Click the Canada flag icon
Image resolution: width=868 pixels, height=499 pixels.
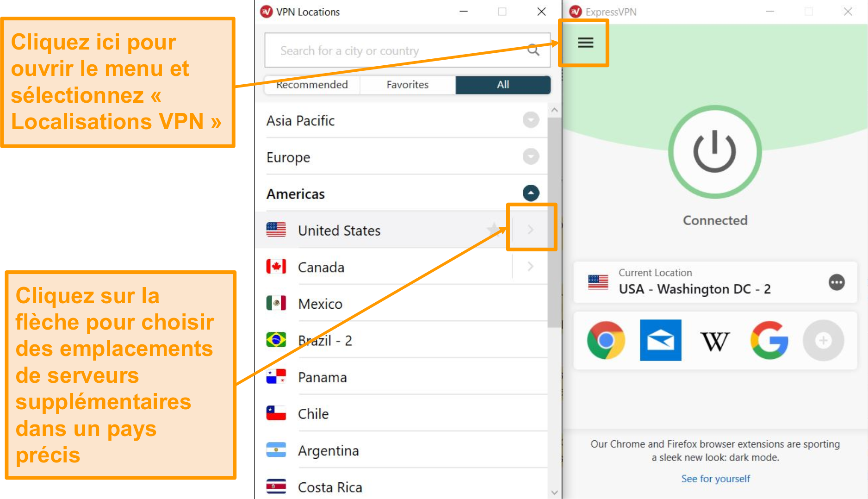coord(276,267)
